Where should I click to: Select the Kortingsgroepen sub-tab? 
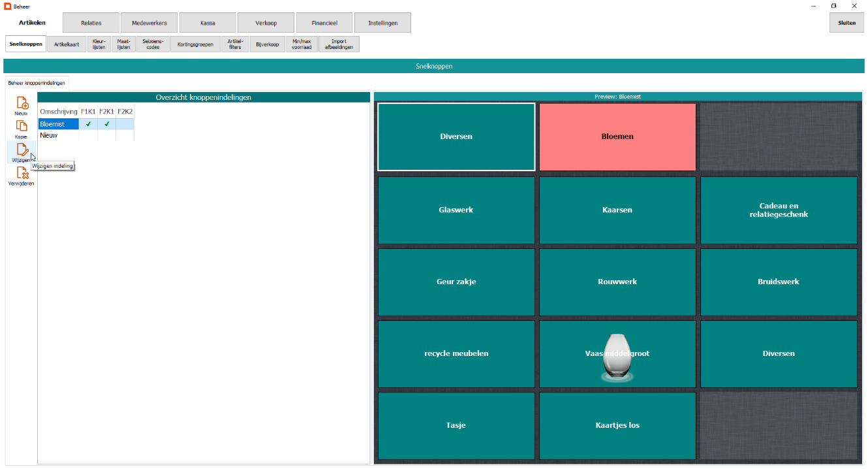195,44
